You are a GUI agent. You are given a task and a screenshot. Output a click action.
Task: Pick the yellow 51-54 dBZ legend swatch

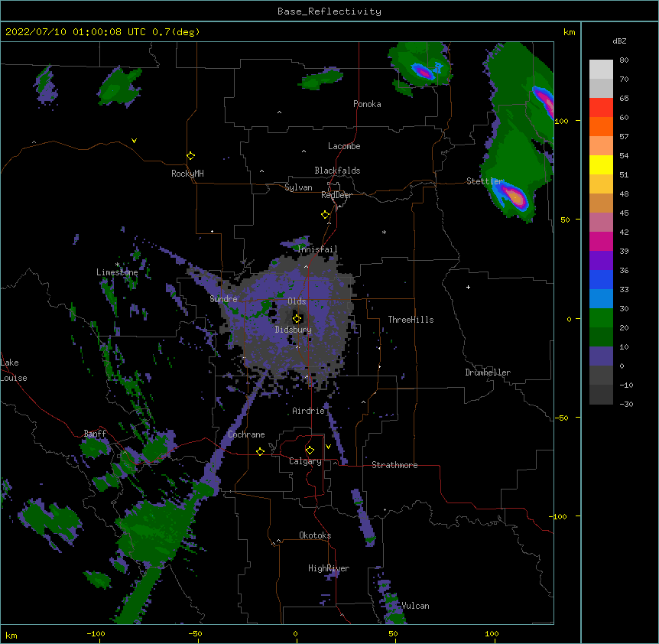[601, 164]
